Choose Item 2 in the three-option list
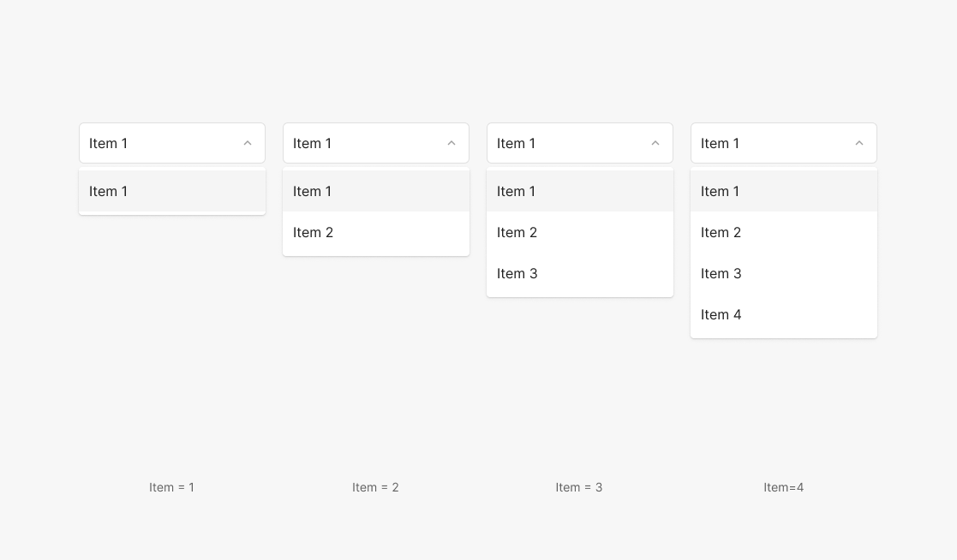957x560 pixels. [579, 232]
